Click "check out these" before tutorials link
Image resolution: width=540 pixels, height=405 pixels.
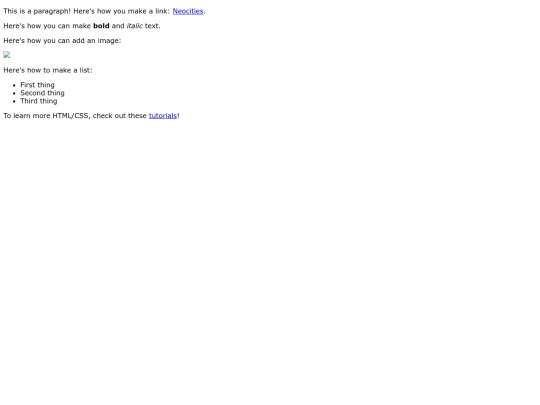120,116
